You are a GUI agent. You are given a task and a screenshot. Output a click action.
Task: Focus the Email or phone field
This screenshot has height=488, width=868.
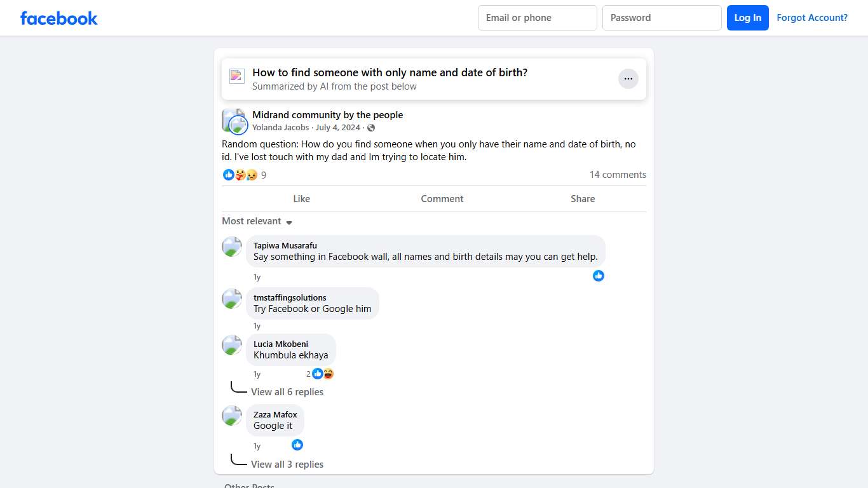click(x=538, y=18)
